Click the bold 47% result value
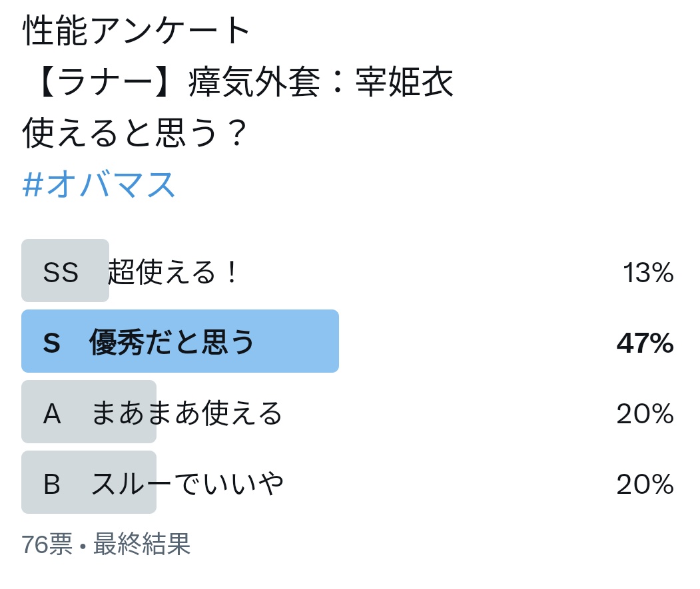 click(645, 343)
